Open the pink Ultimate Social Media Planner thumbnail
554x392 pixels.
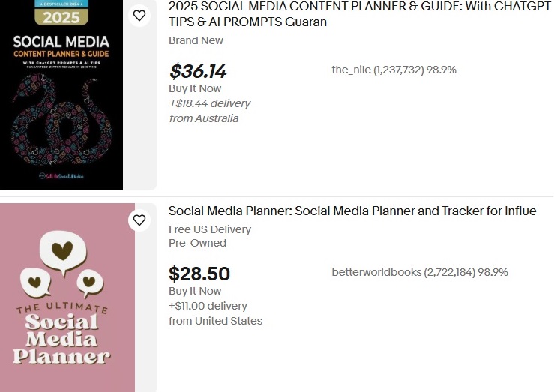pos(67,300)
